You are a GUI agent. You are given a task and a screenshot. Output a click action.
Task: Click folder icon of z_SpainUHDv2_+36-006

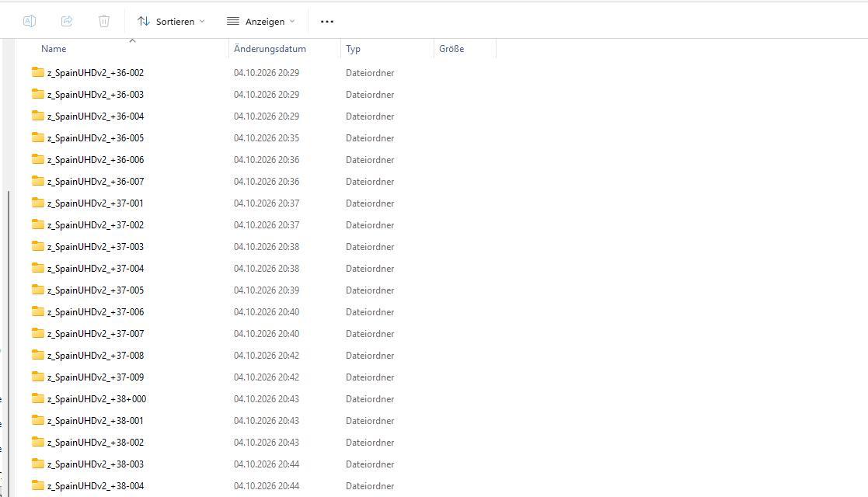pyautogui.click(x=37, y=159)
